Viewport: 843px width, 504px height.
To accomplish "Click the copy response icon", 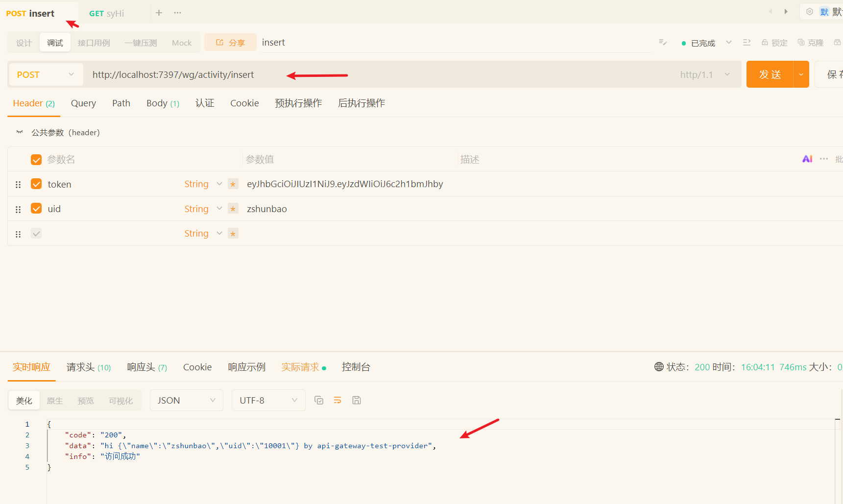I will coord(319,400).
